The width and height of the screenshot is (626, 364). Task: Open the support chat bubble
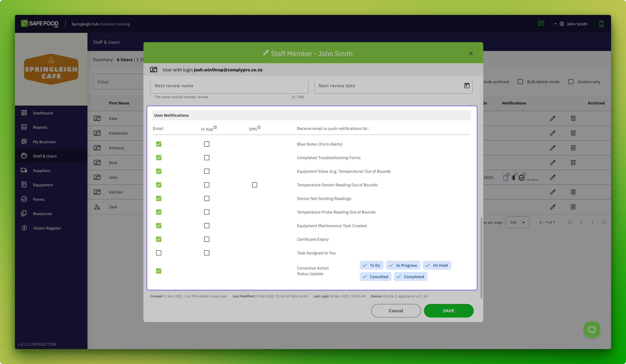592,330
